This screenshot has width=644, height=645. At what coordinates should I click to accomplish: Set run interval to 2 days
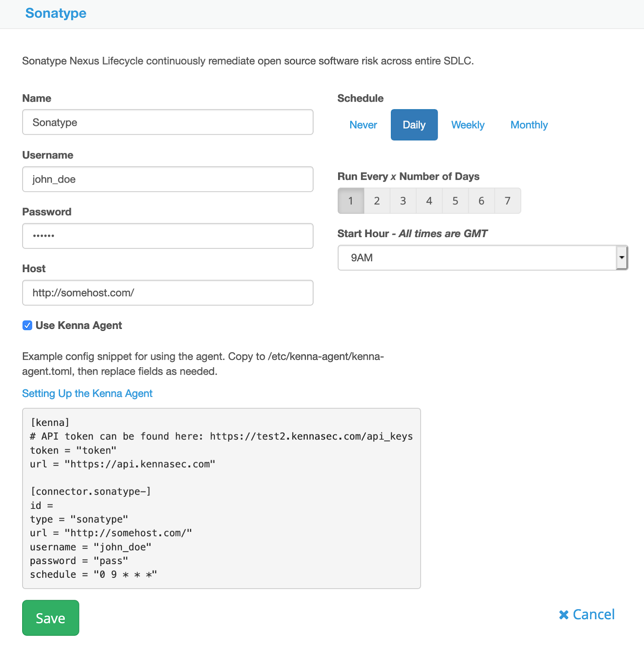(x=377, y=201)
